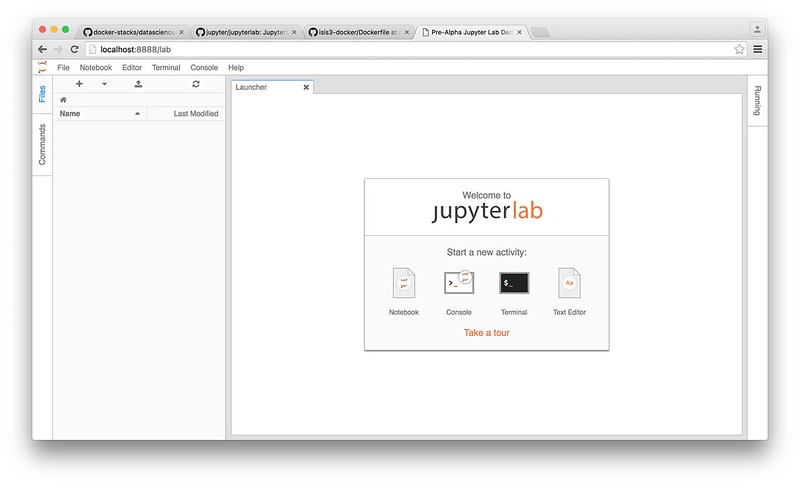Open Chrome hamburger menu
Viewport: 800px width, 486px height.
758,49
